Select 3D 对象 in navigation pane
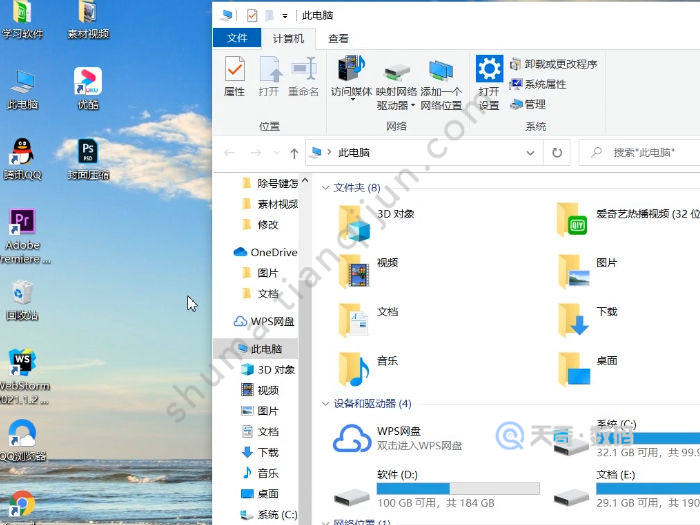 (268, 370)
